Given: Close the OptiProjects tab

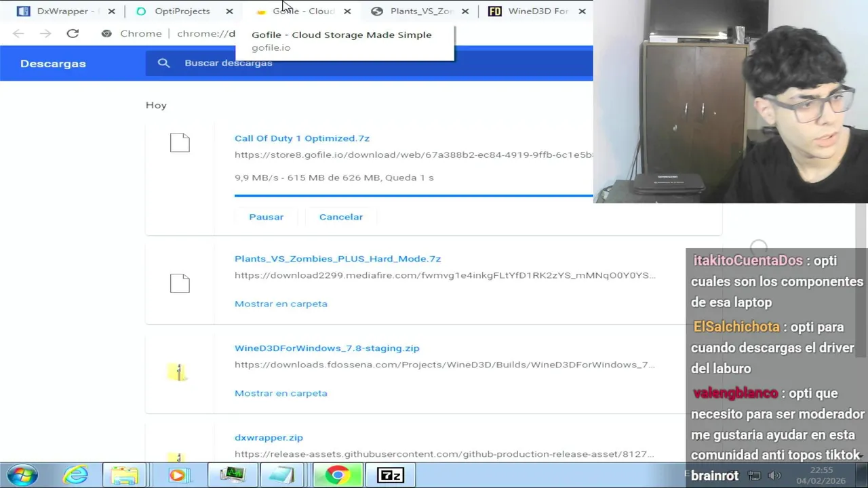Looking at the screenshot, I should click(229, 12).
